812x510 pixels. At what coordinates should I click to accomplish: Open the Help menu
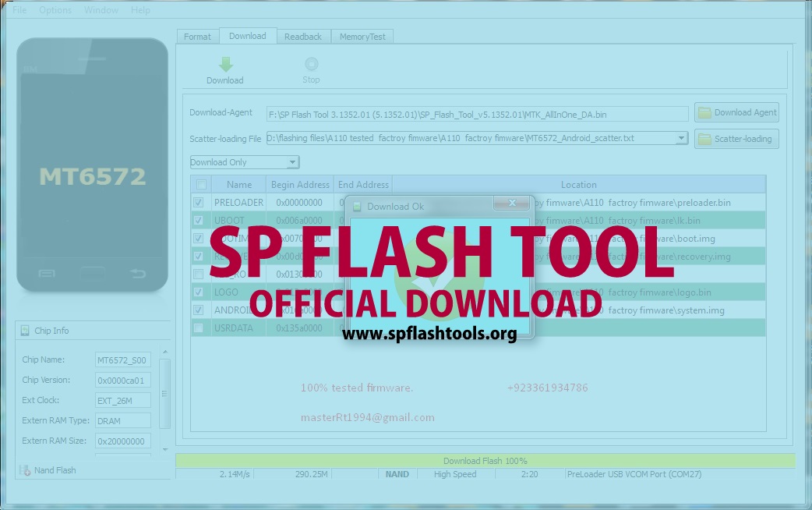[x=140, y=10]
